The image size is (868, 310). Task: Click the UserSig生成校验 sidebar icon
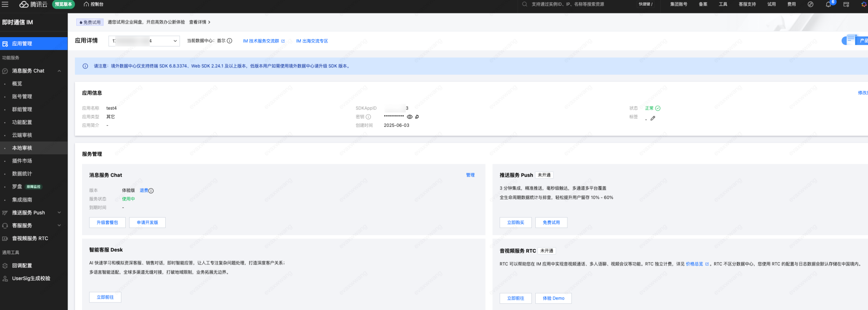point(5,279)
